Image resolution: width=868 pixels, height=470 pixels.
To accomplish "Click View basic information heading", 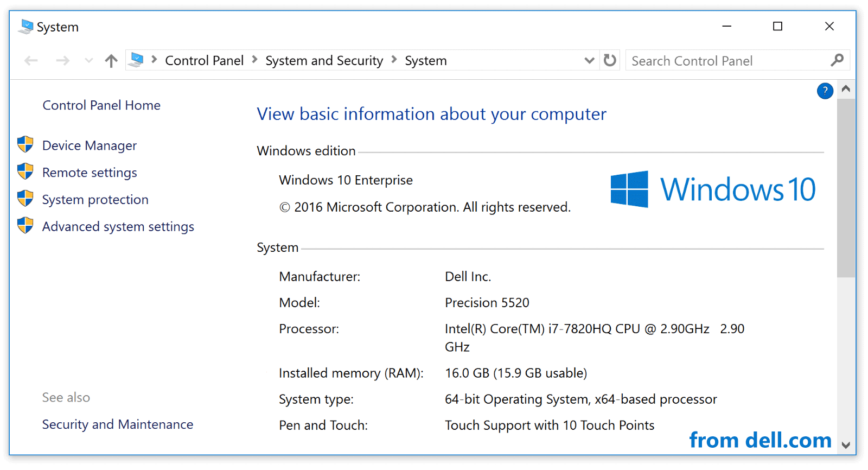I will pyautogui.click(x=431, y=114).
